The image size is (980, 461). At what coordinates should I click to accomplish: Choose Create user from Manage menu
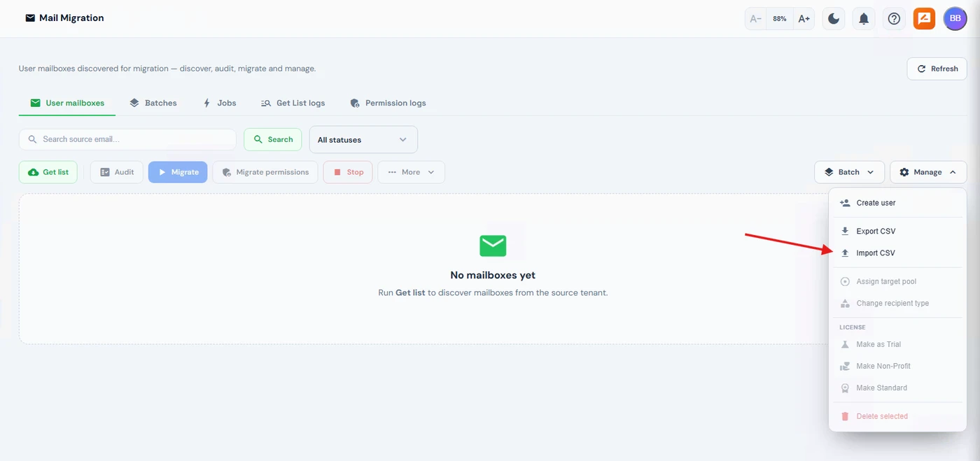coord(898,203)
